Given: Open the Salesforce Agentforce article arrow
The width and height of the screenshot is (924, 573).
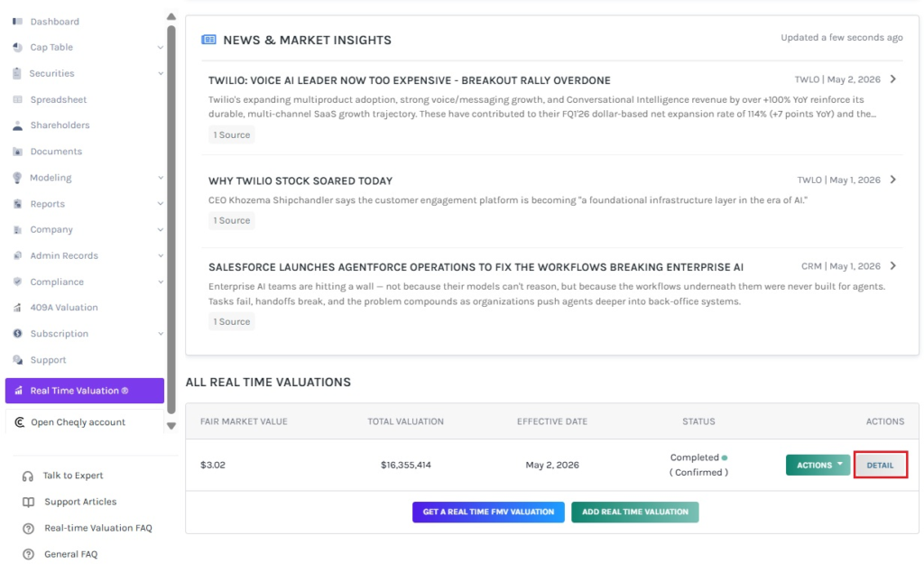Looking at the screenshot, I should coord(893,266).
